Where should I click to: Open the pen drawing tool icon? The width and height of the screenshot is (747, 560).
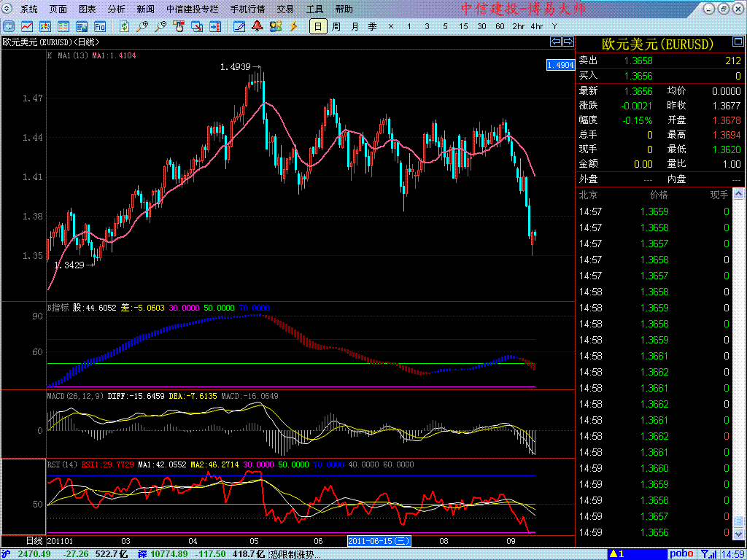click(x=239, y=26)
